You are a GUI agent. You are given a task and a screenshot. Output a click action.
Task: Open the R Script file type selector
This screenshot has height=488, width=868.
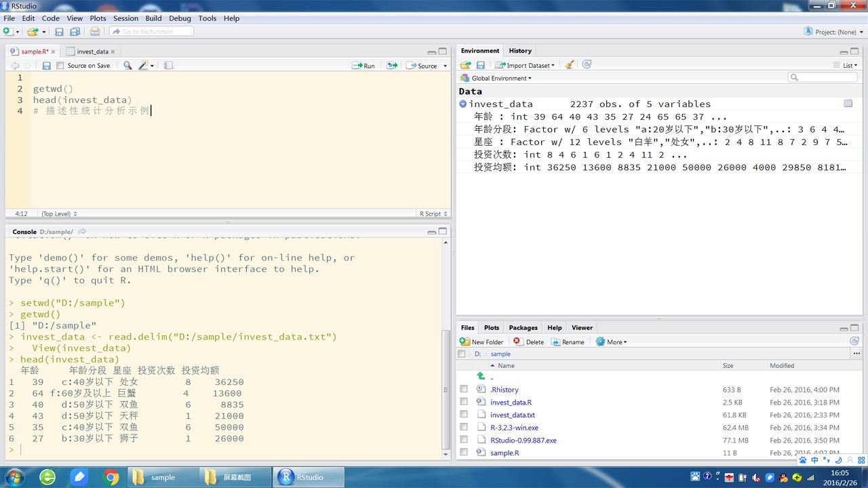433,213
